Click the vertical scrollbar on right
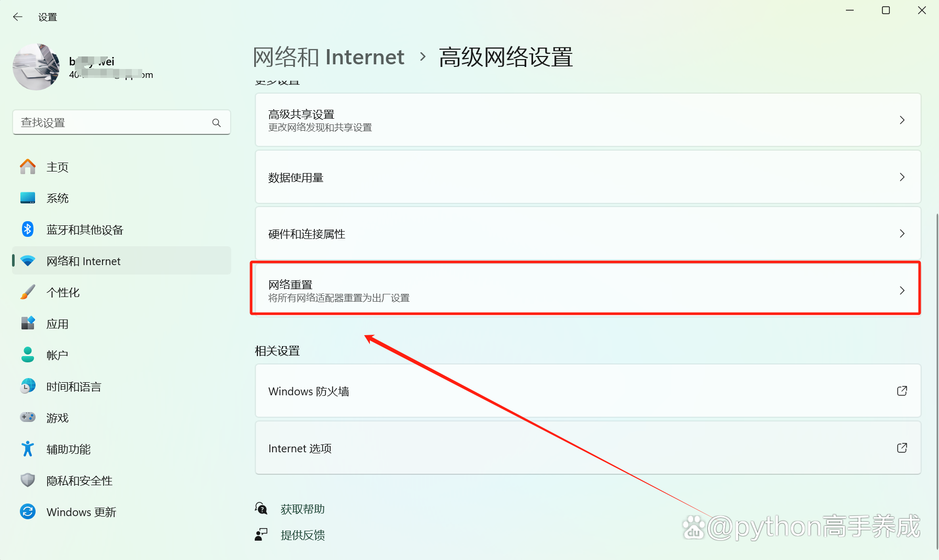939x560 pixels. pyautogui.click(x=936, y=382)
